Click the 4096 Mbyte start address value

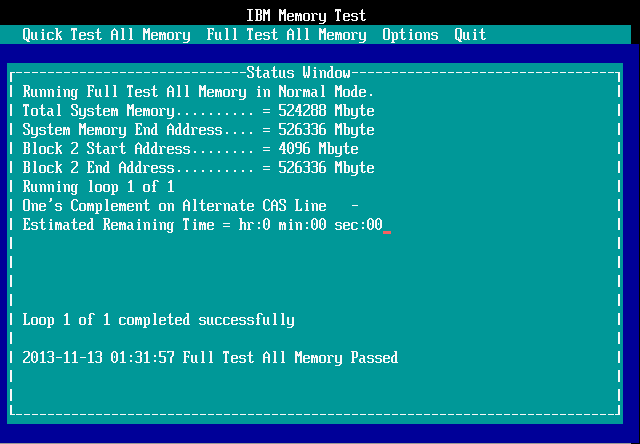(318, 149)
